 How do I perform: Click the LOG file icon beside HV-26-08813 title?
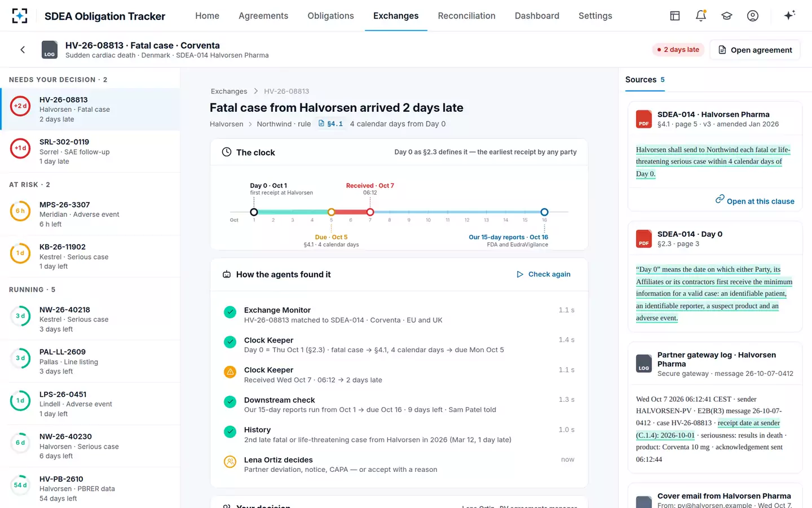pyautogui.click(x=50, y=50)
